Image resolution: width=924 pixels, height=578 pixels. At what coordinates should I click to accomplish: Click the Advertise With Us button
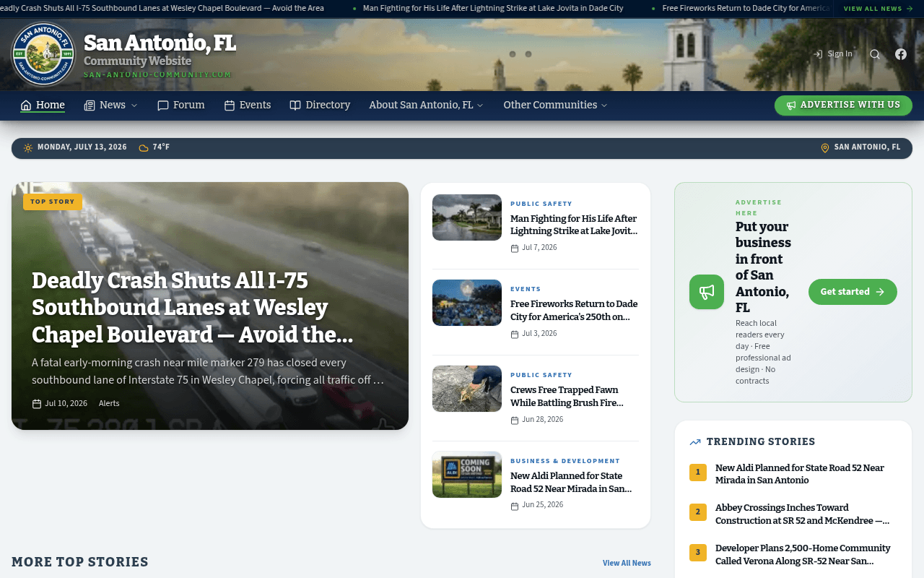click(x=843, y=105)
